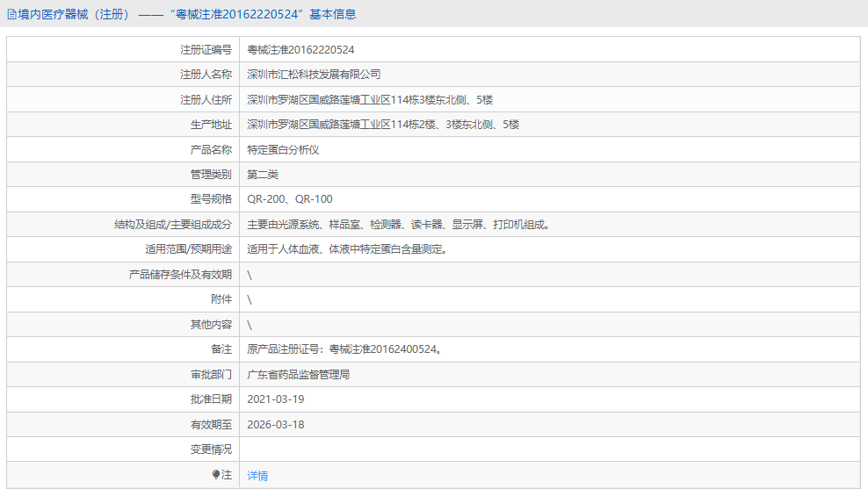Select approval date 2021-03-19
The width and height of the screenshot is (868, 496).
[x=276, y=399]
